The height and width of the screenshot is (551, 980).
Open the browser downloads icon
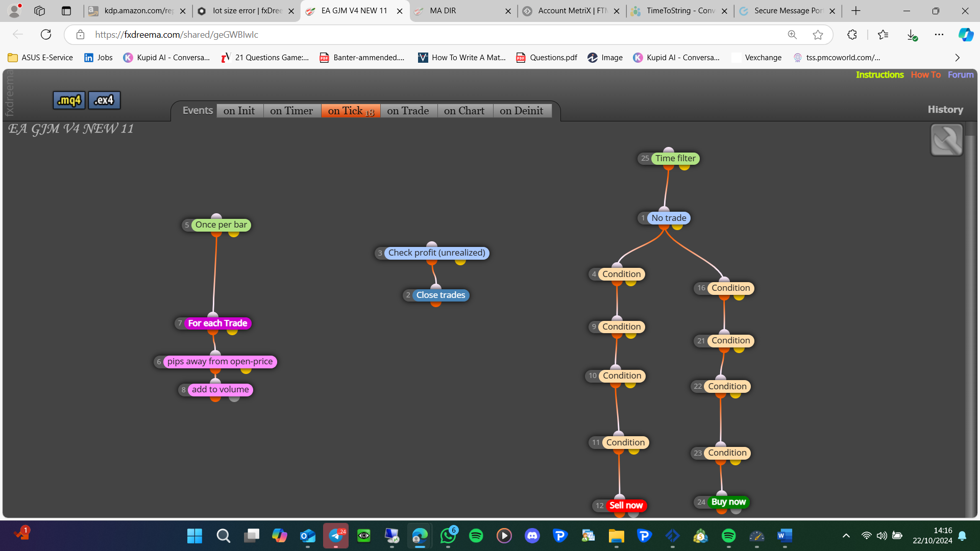point(912,35)
